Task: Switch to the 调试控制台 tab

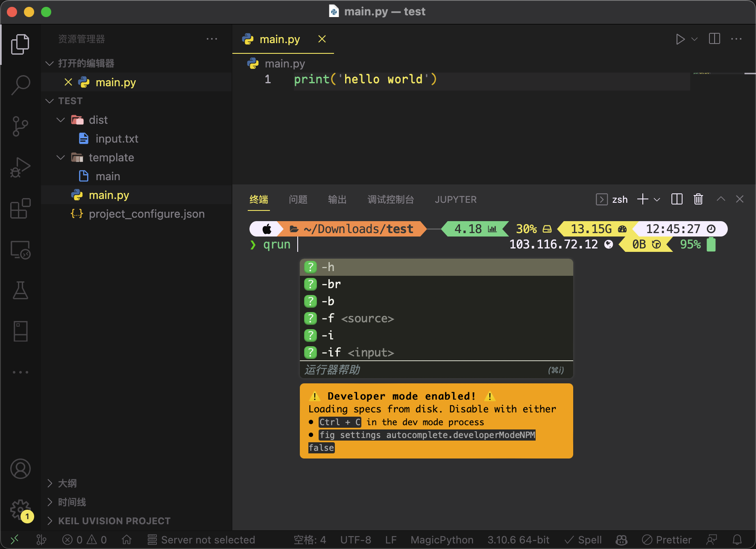Action: pos(390,199)
